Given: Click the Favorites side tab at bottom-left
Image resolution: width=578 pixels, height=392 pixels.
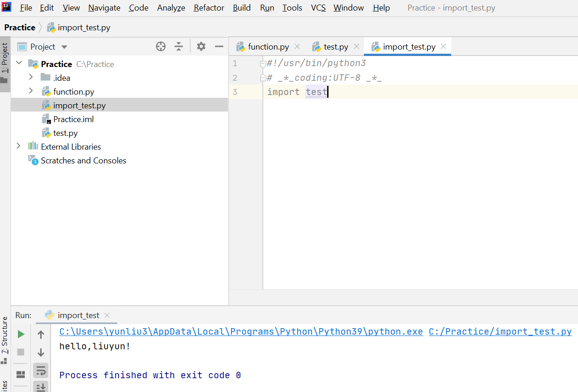Looking at the screenshot, I should point(5,386).
